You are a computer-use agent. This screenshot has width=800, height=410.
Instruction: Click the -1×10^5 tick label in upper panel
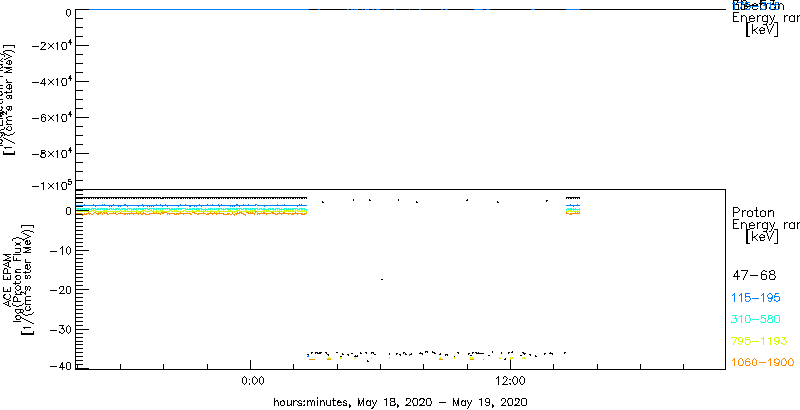coord(51,185)
